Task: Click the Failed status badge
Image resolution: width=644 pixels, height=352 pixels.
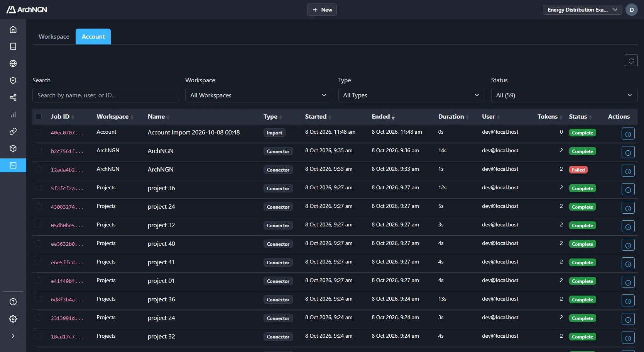Action: tap(578, 170)
